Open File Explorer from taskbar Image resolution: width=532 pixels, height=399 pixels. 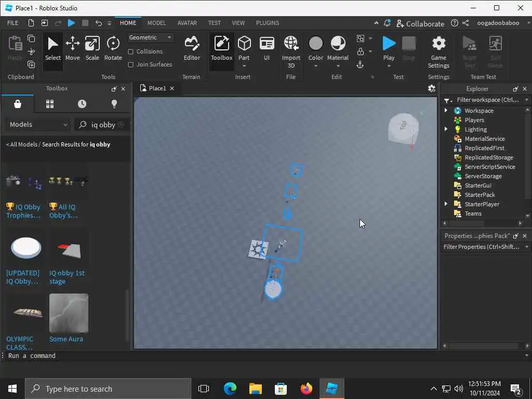(255, 389)
